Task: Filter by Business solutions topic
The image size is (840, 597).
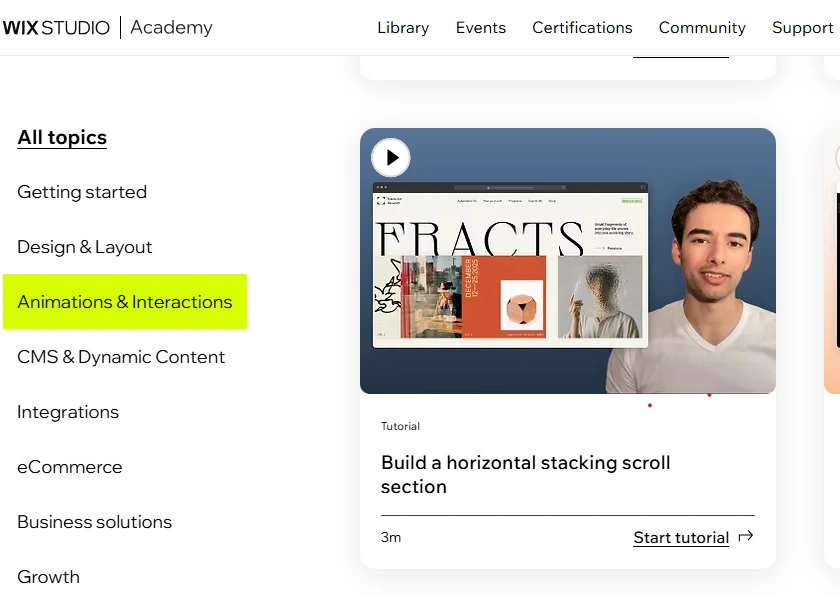Action: (94, 521)
